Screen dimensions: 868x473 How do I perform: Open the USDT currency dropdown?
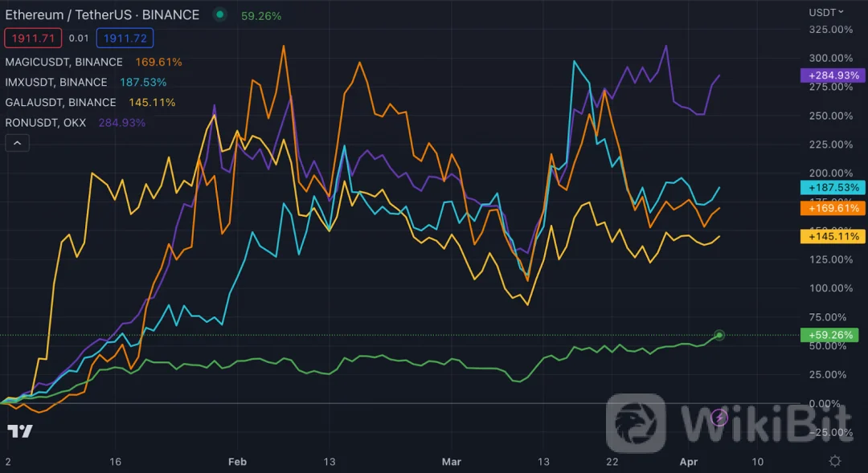pos(826,12)
